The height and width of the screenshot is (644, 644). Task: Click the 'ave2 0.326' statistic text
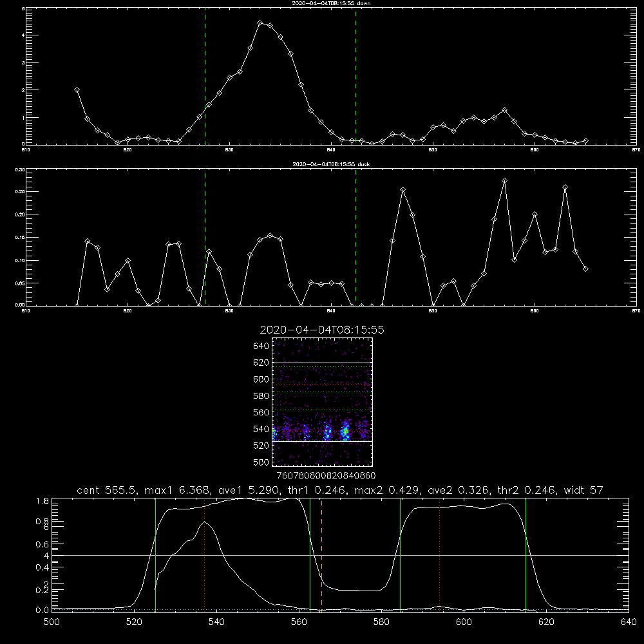pos(456,490)
